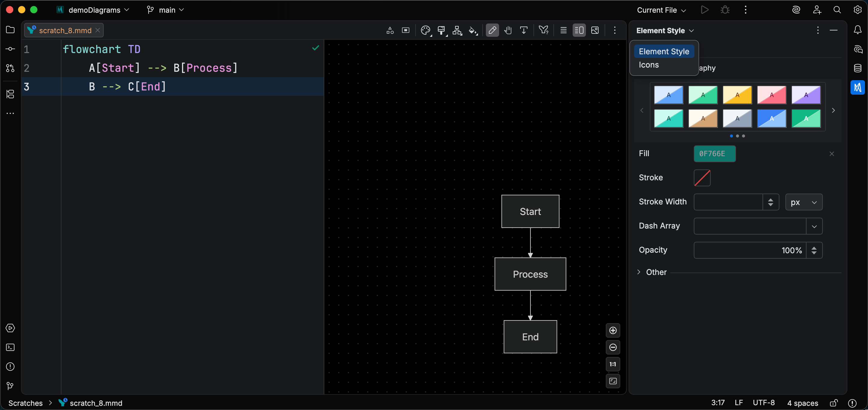This screenshot has width=868, height=410.
Task: Open the Pull Requests tool window
Action: [11, 68]
